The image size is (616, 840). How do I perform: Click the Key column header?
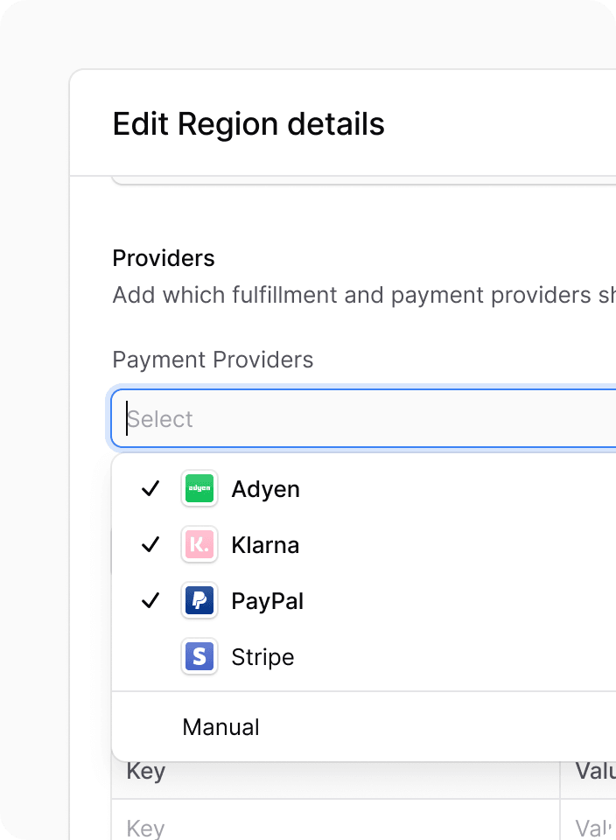coord(146,772)
